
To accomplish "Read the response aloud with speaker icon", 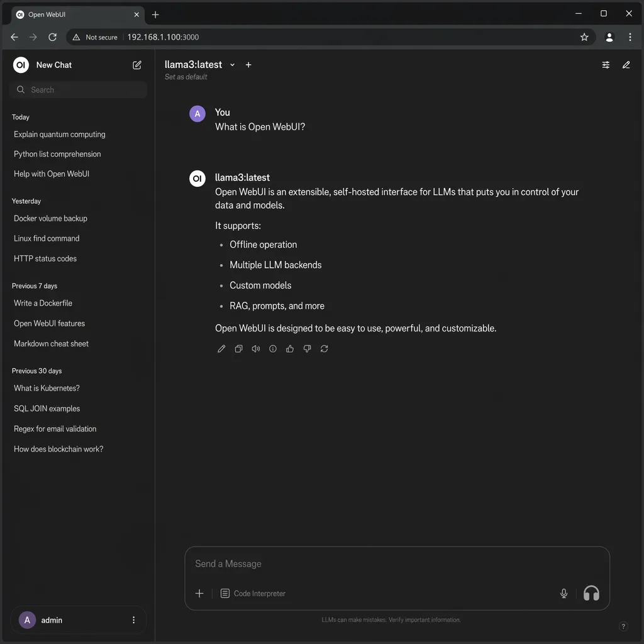I will (x=256, y=348).
